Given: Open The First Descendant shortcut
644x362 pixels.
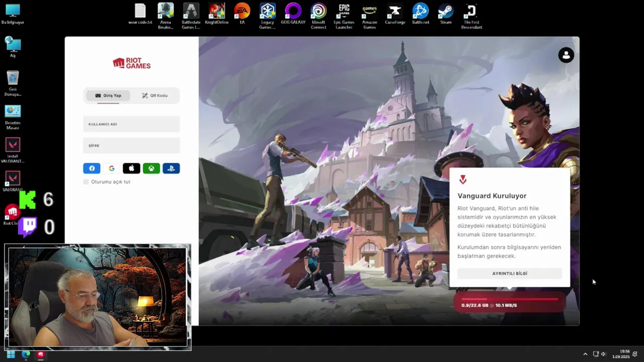Looking at the screenshot, I should (471, 16).
